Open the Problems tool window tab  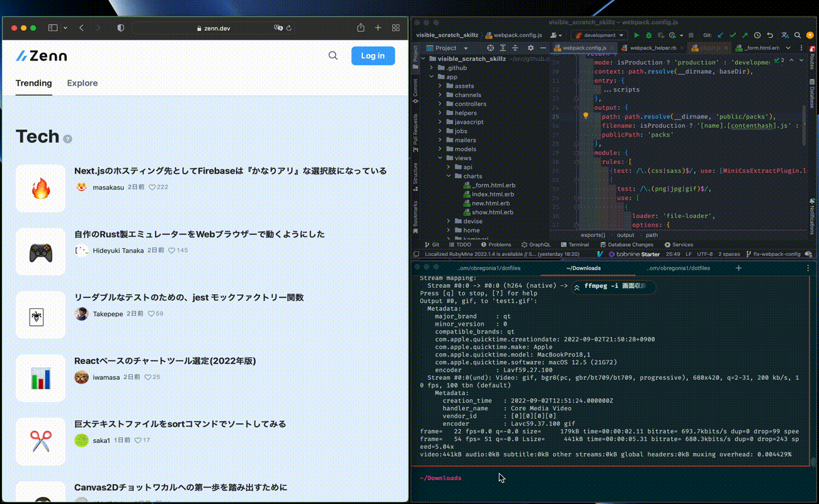[495, 244]
